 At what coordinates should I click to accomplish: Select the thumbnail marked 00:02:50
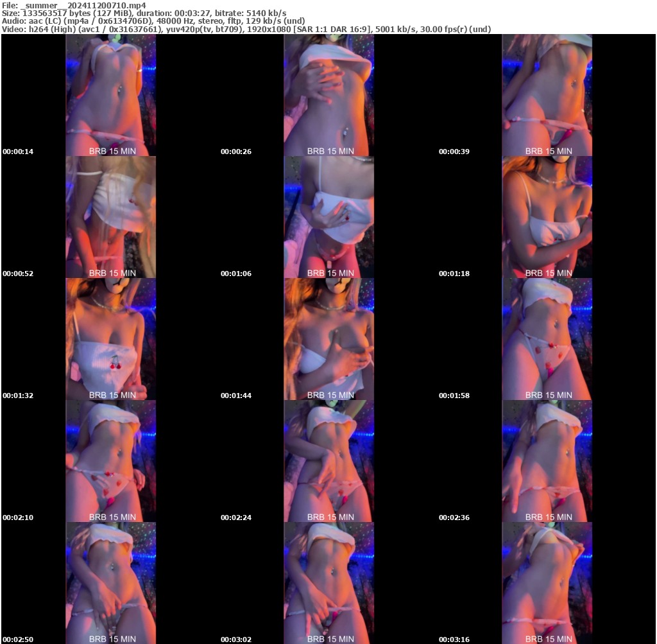click(x=110, y=582)
